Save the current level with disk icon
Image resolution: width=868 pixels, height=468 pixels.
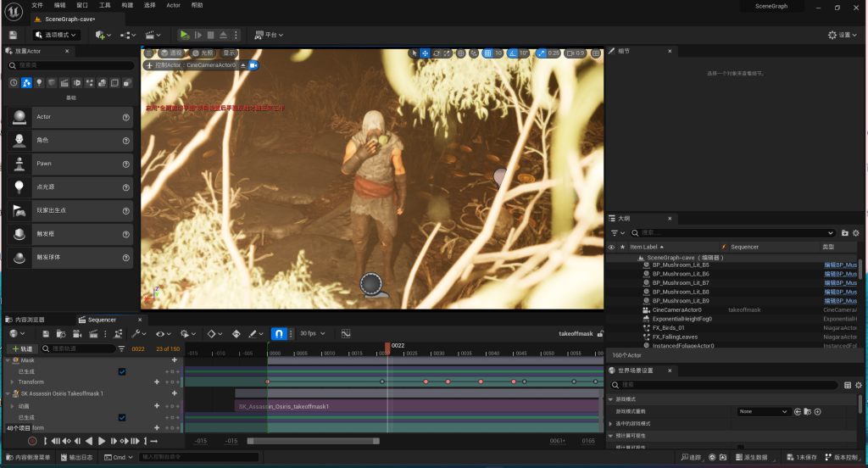click(x=13, y=35)
